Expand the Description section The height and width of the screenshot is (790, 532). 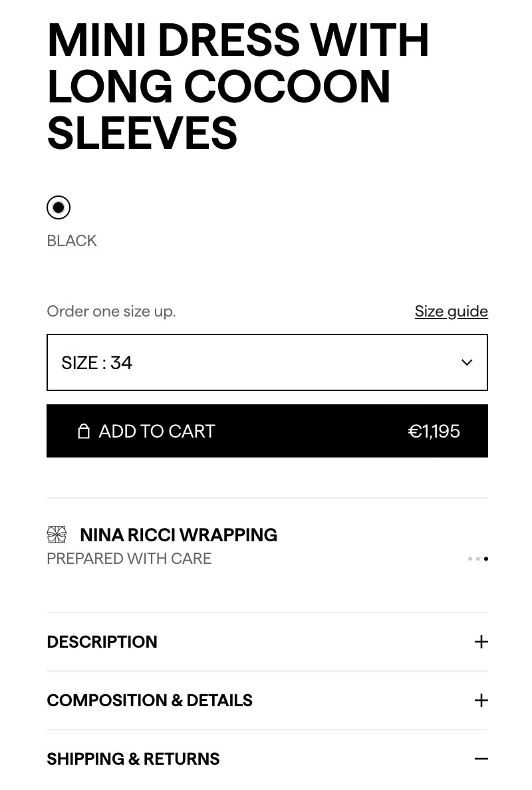click(267, 642)
